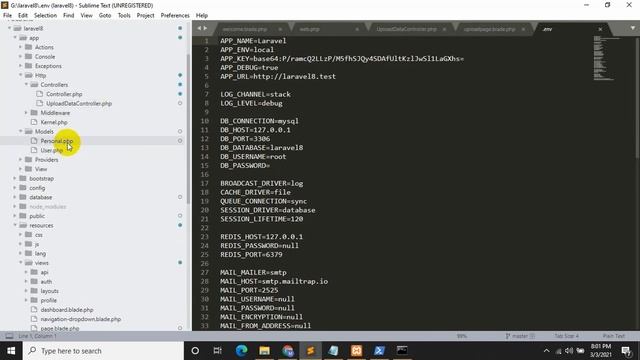Open XAMPP control panel from taskbar
The image size is (640, 360).
356,351
